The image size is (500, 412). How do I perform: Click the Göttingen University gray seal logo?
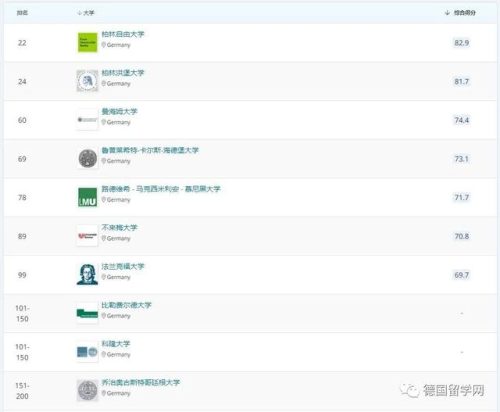point(87,390)
